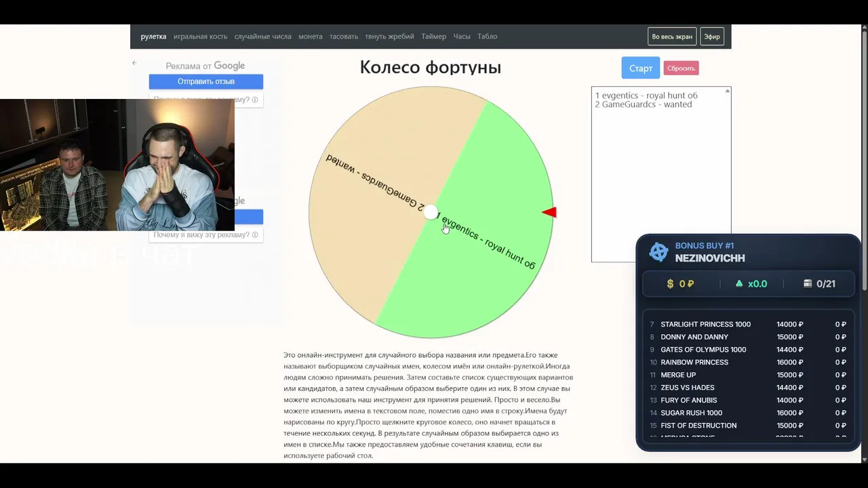Select the 'DONNY AND DANNY' row
Image resolution: width=868 pixels, height=488 pixels.
click(x=749, y=337)
